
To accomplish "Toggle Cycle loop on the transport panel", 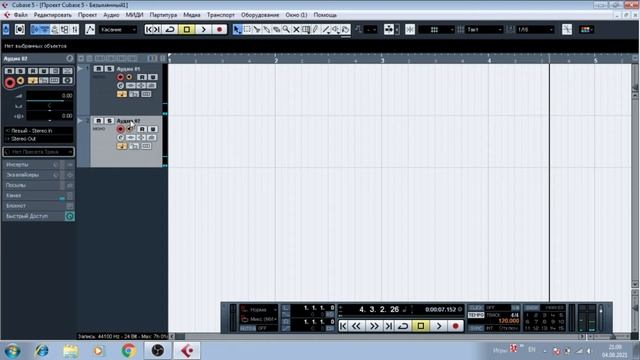I will pos(403,326).
